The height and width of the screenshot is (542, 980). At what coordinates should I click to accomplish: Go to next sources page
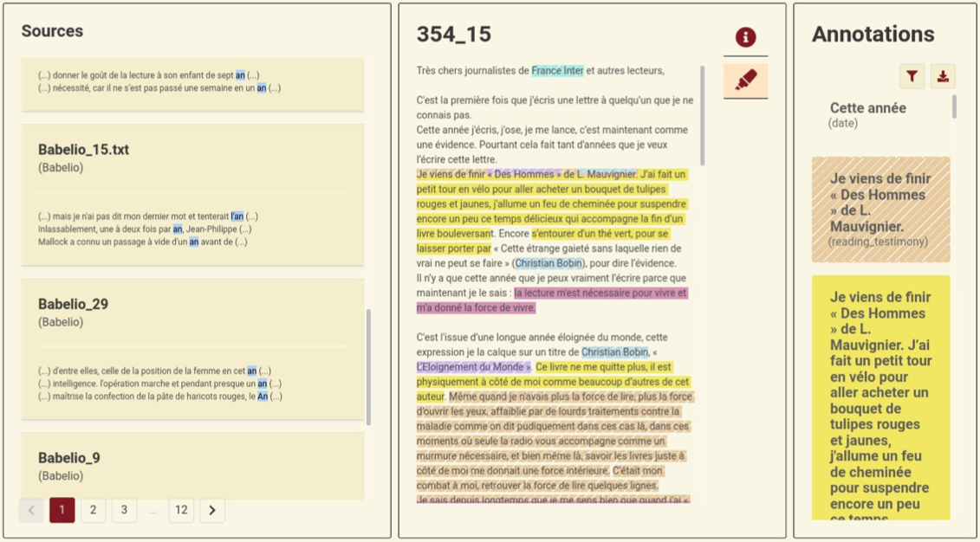point(212,510)
